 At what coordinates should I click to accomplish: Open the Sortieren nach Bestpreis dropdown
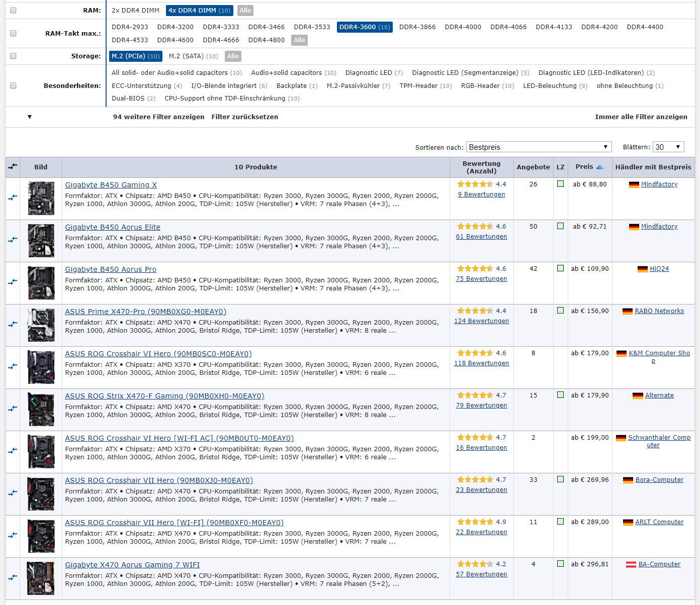click(539, 147)
